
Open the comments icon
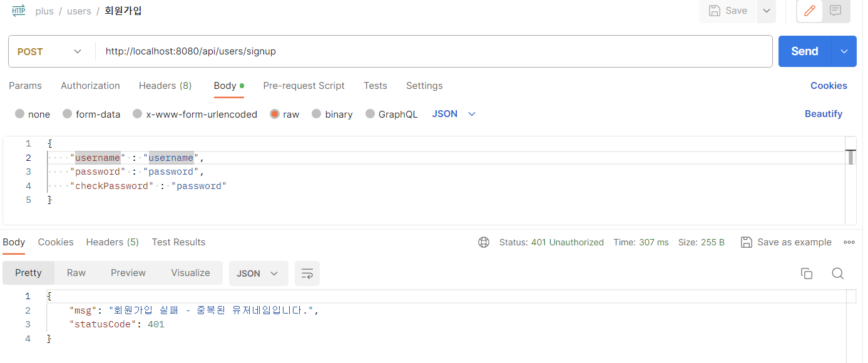[835, 11]
